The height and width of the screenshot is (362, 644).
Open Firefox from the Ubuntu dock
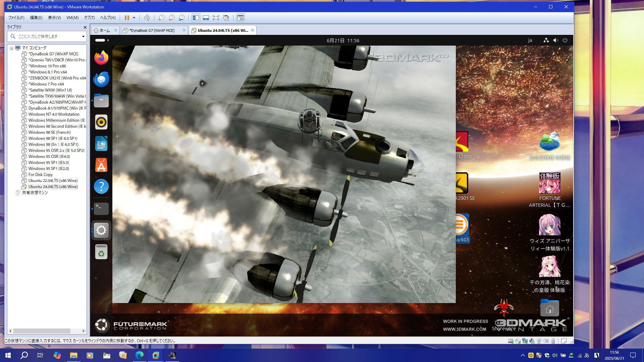click(x=101, y=58)
